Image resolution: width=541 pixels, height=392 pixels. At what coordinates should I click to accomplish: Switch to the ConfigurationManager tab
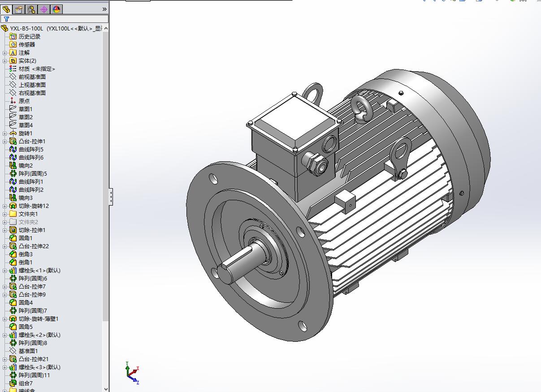click(31, 9)
